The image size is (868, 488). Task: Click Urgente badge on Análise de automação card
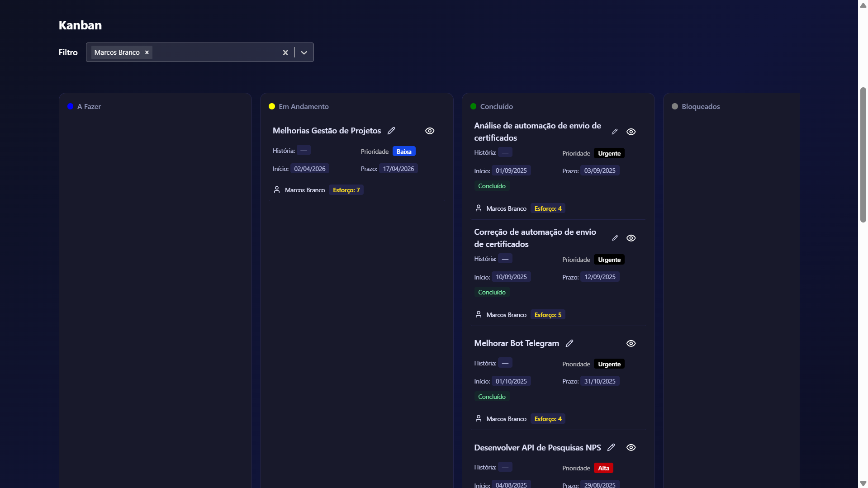tap(609, 153)
